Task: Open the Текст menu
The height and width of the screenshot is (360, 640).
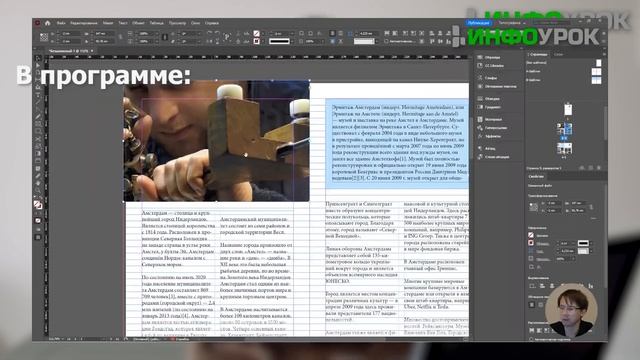Action: tap(123, 23)
